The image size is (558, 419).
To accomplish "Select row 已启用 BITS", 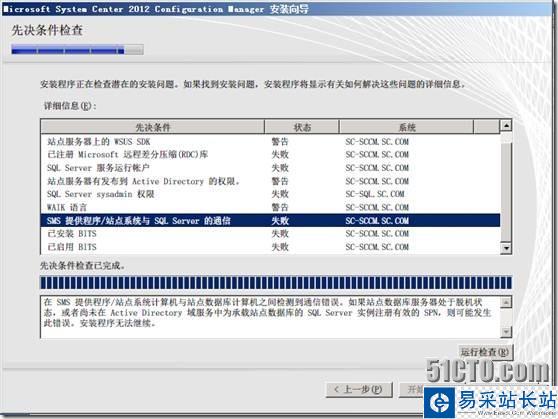I will pos(270,247).
